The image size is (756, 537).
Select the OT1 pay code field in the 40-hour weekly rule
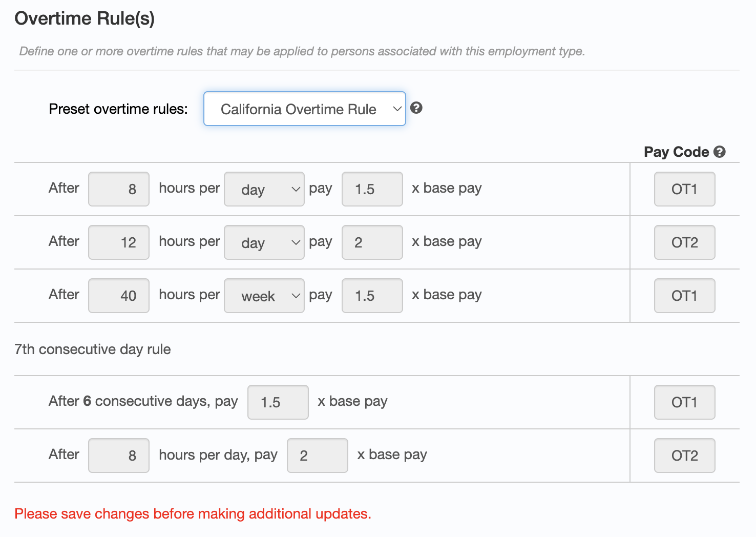[x=684, y=296]
